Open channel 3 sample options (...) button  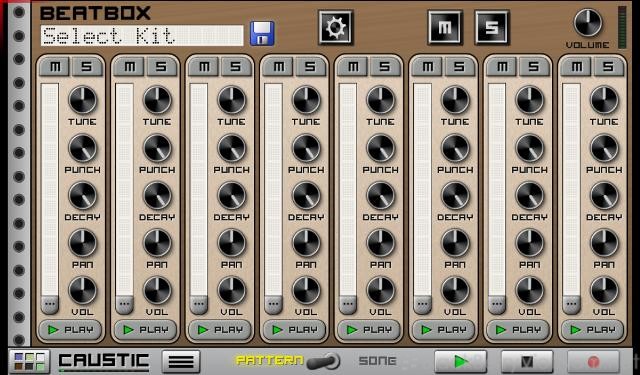click(x=199, y=304)
